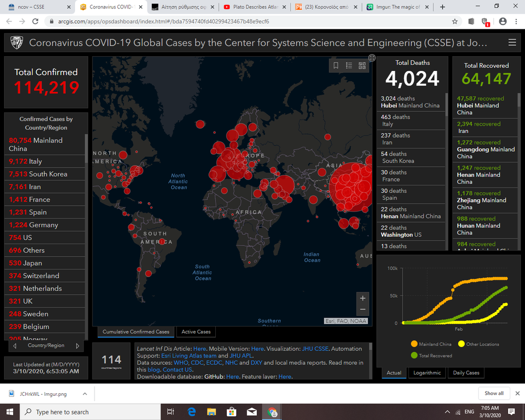Image resolution: width=525 pixels, height=420 pixels.
Task: Click Show all downloads button
Action: pos(494,393)
